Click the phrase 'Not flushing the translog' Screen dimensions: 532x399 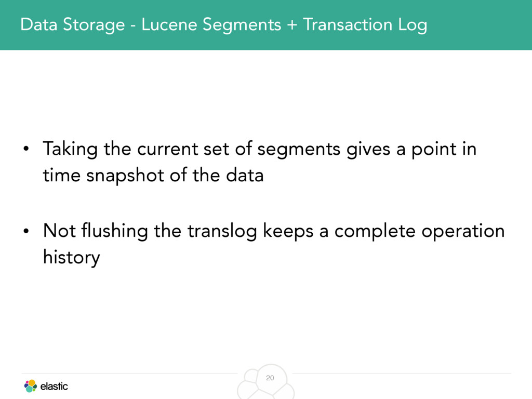[x=150, y=231]
